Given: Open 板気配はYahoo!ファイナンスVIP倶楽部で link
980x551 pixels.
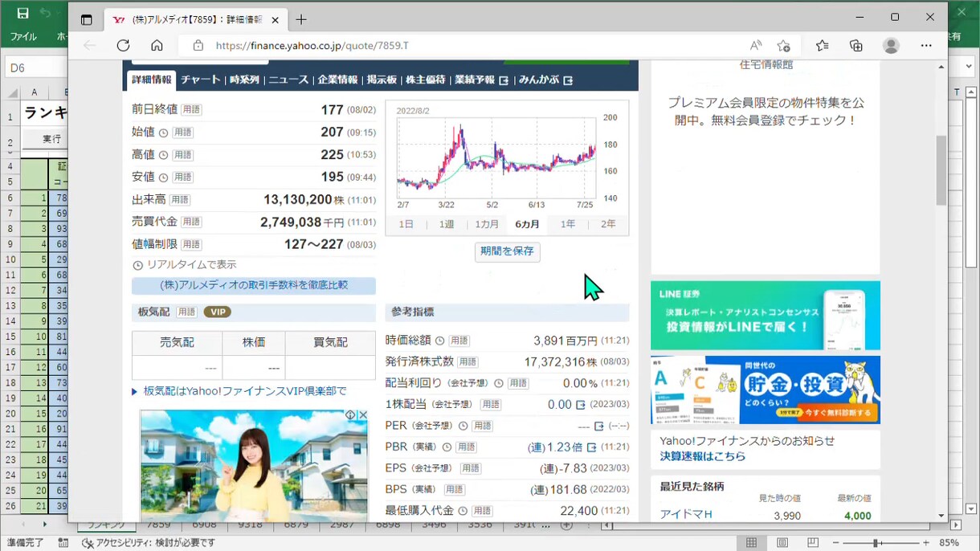Looking at the screenshot, I should point(245,391).
